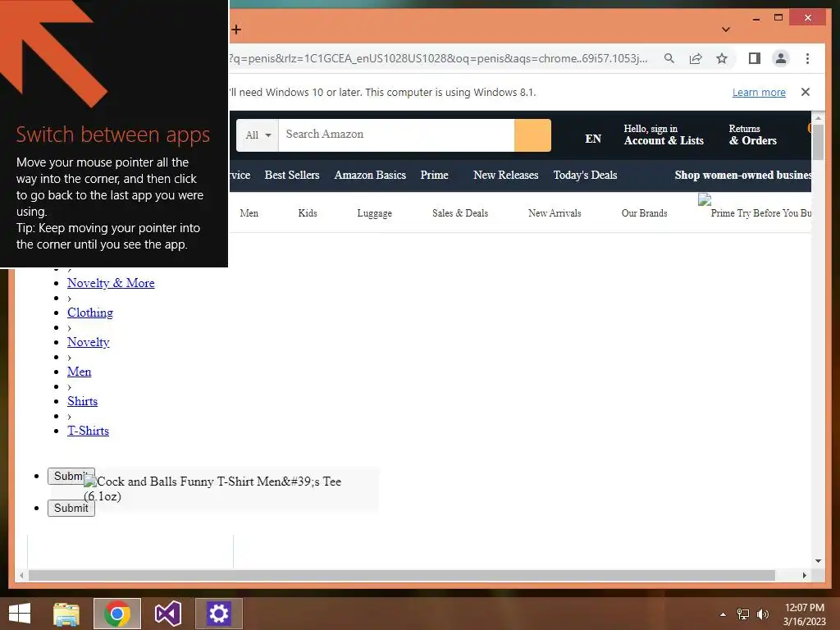Open Our Brands category
This screenshot has width=840, height=630.
645,213
